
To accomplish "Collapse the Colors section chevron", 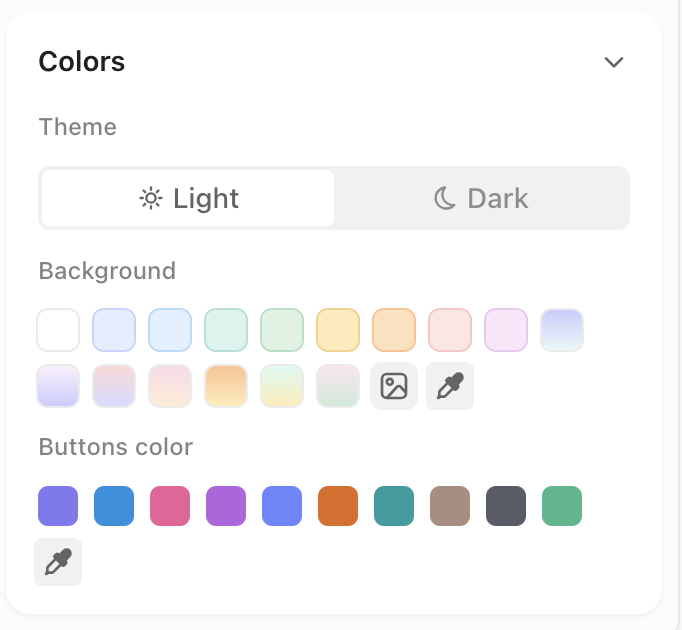I will 614,62.
